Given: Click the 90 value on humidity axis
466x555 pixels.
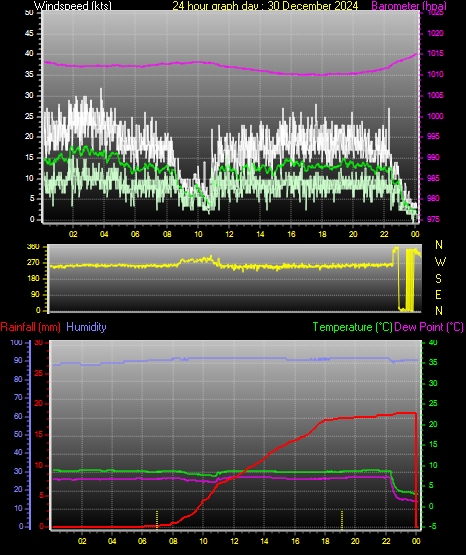Looking at the screenshot, I should (18, 360).
